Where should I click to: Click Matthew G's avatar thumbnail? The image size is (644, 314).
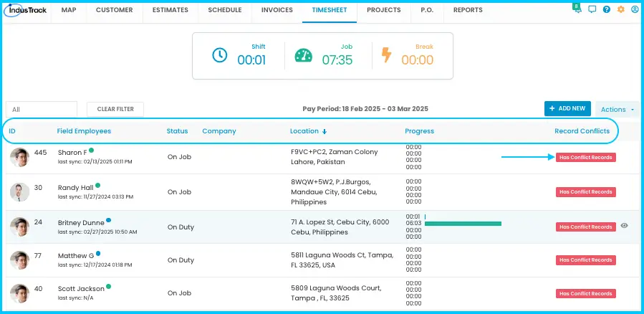[x=20, y=260]
